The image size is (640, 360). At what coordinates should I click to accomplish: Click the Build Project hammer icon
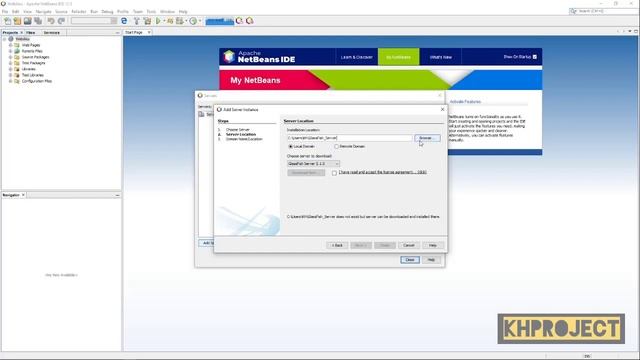pyautogui.click(x=137, y=21)
